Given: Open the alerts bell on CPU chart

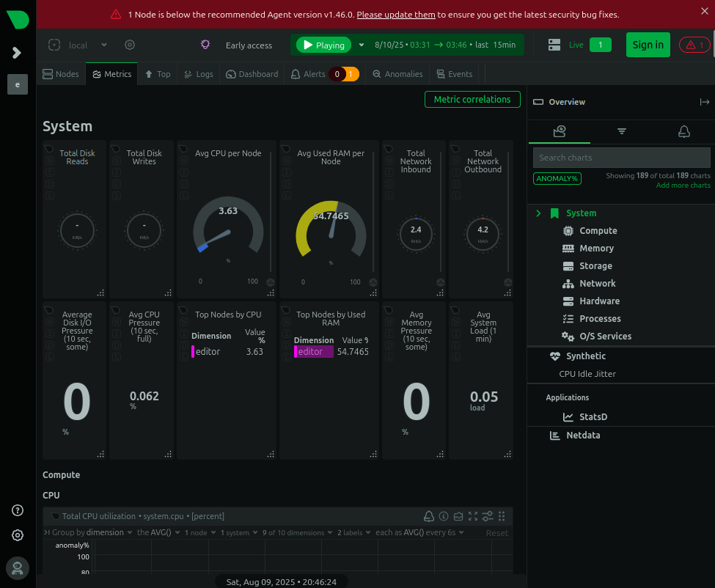Looking at the screenshot, I should click(x=429, y=516).
